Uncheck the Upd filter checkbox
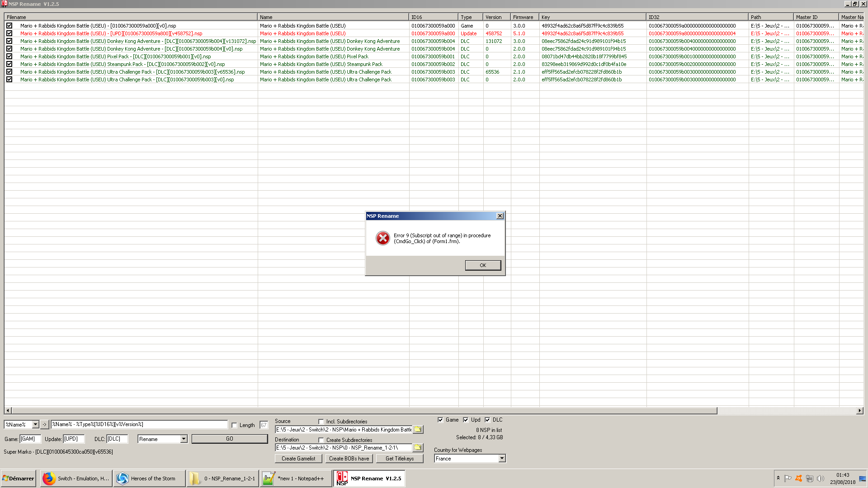Image resolution: width=868 pixels, height=488 pixels. (x=466, y=420)
